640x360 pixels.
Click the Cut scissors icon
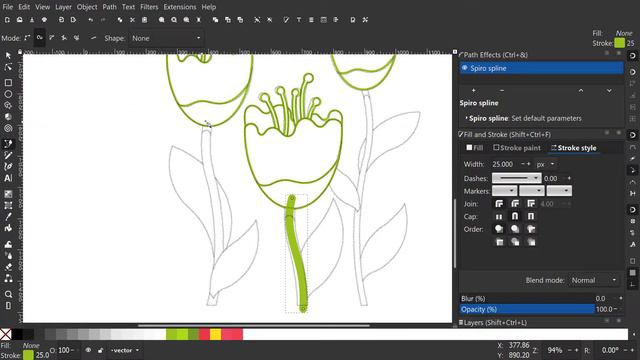point(132,20)
